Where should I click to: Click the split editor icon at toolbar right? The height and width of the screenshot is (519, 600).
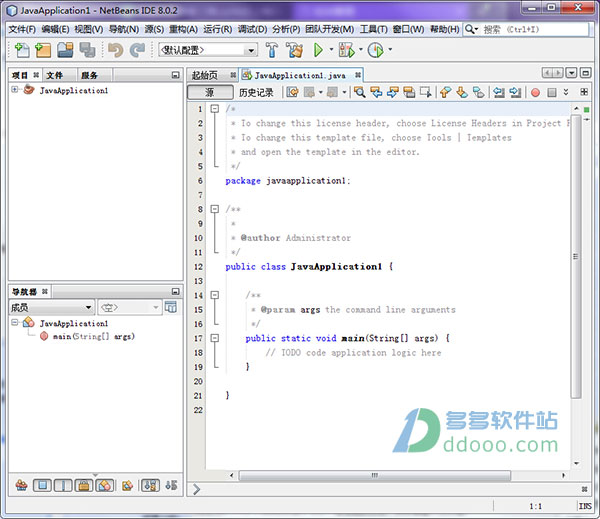[584, 92]
